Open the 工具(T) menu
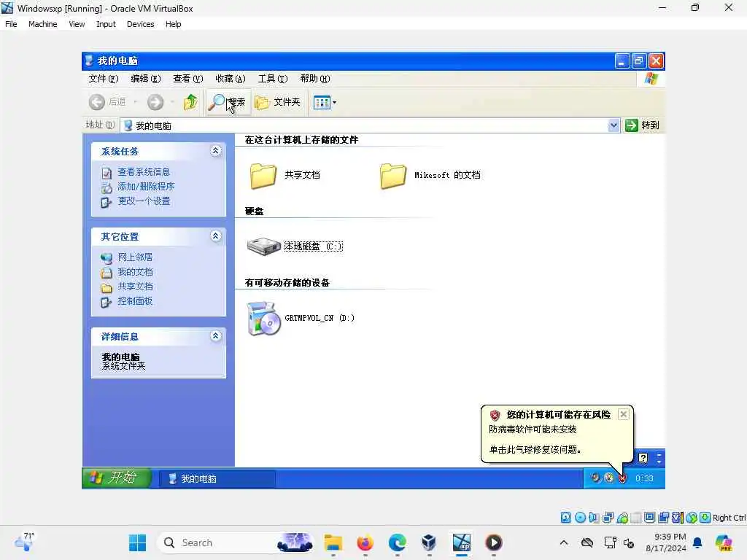The height and width of the screenshot is (560, 747). (273, 79)
